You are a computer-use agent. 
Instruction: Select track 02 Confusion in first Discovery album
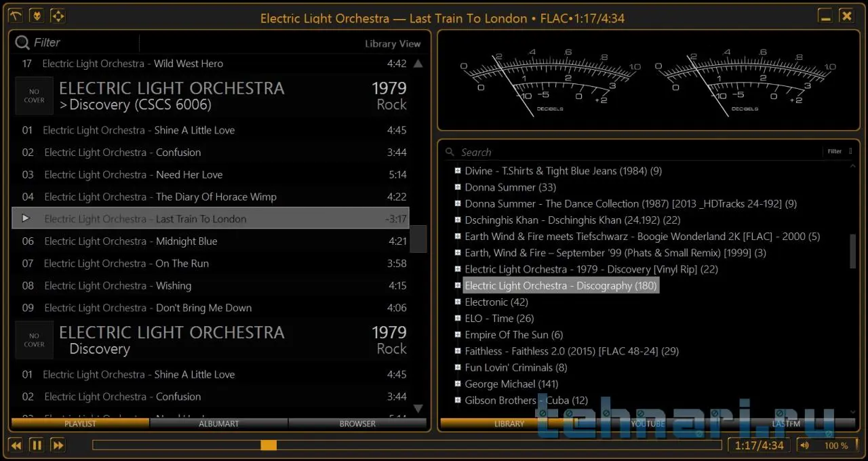[x=210, y=153]
